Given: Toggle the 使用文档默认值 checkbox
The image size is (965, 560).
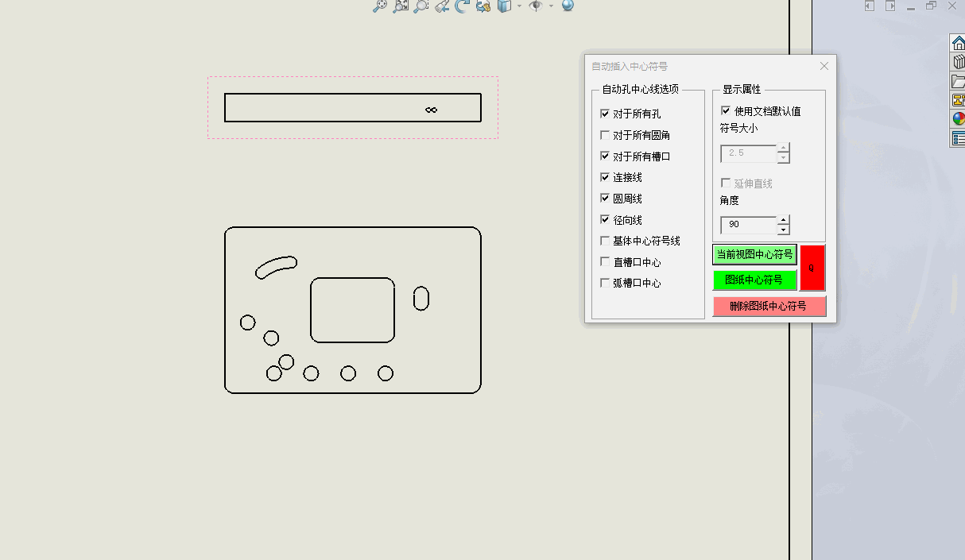Looking at the screenshot, I should pos(726,110).
